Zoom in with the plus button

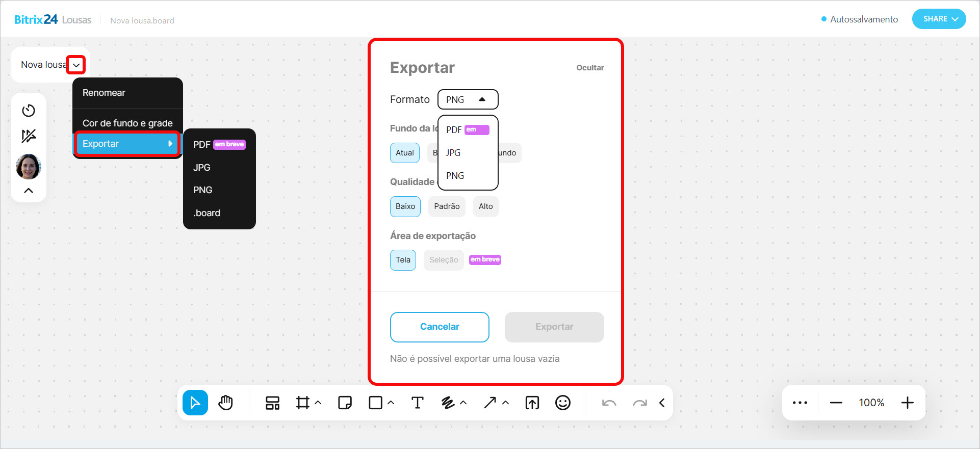[907, 403]
